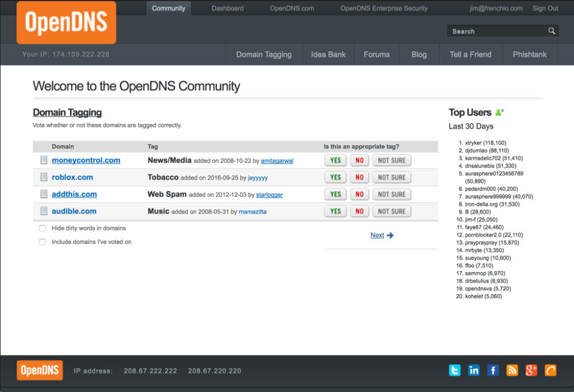Vote NO for roblox.com Tobacco tag

point(359,177)
